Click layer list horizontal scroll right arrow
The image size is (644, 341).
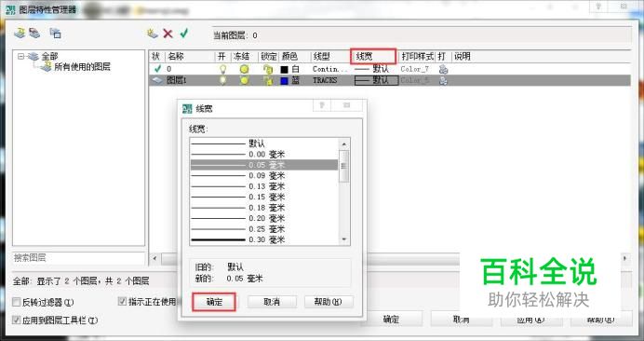click(x=625, y=258)
